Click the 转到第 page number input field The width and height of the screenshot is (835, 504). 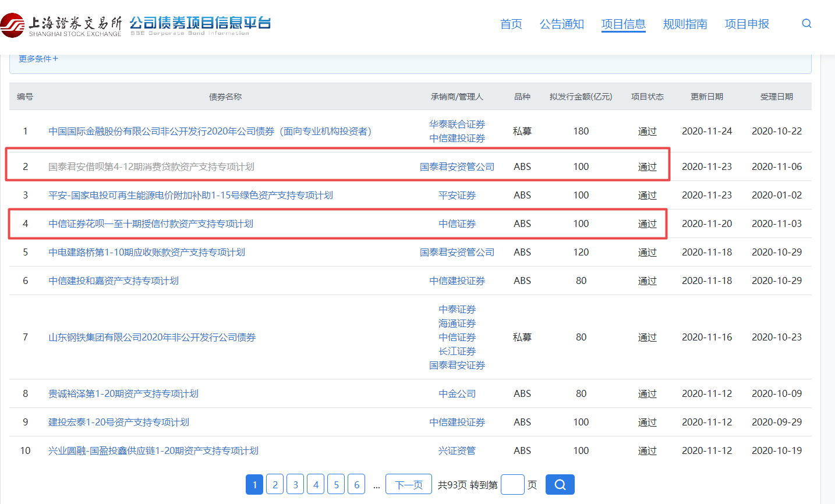[512, 484]
